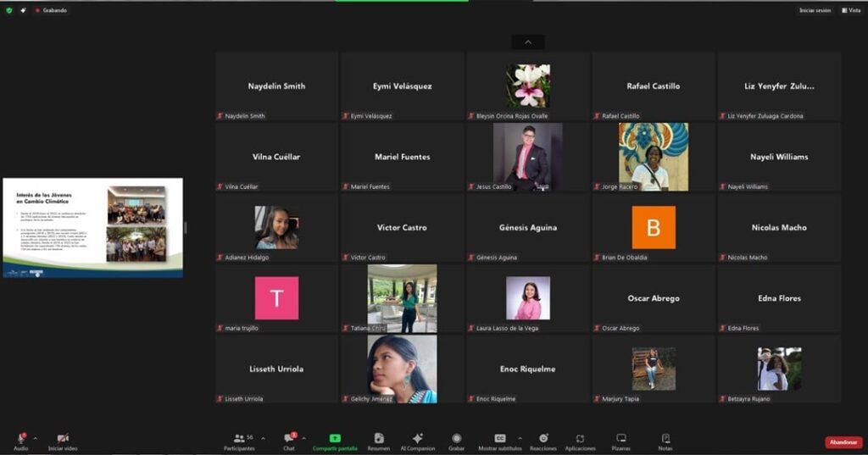
Task: Collapse the gallery with the top chevron
Action: pyautogui.click(x=528, y=42)
